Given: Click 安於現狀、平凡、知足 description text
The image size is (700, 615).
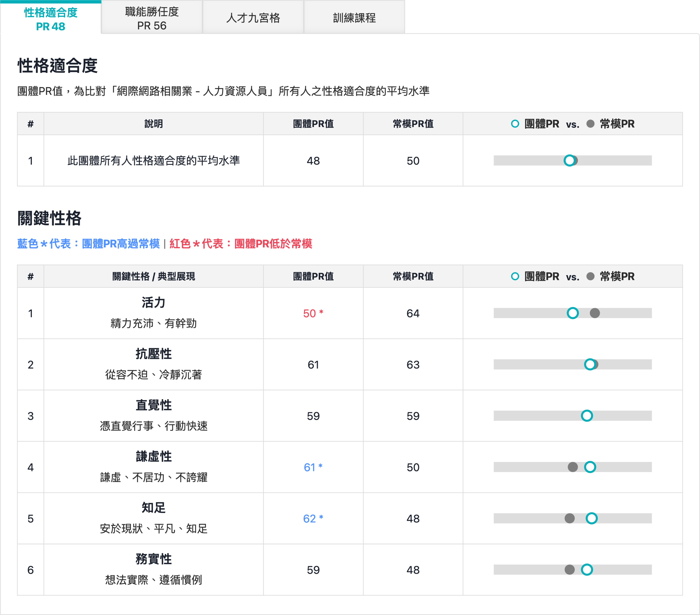Looking at the screenshot, I should click(x=153, y=529).
